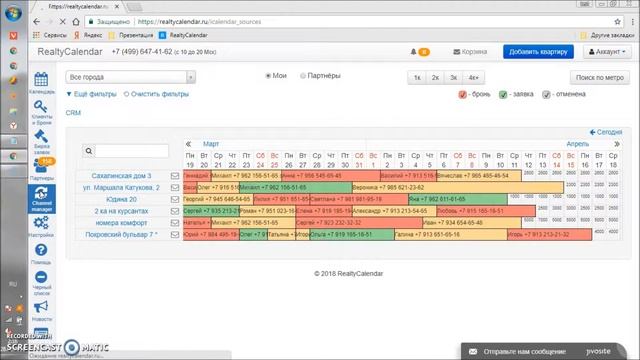The height and width of the screenshot is (360, 640).
Task: Open Юдина 20 apartment
Action: (x=121, y=200)
